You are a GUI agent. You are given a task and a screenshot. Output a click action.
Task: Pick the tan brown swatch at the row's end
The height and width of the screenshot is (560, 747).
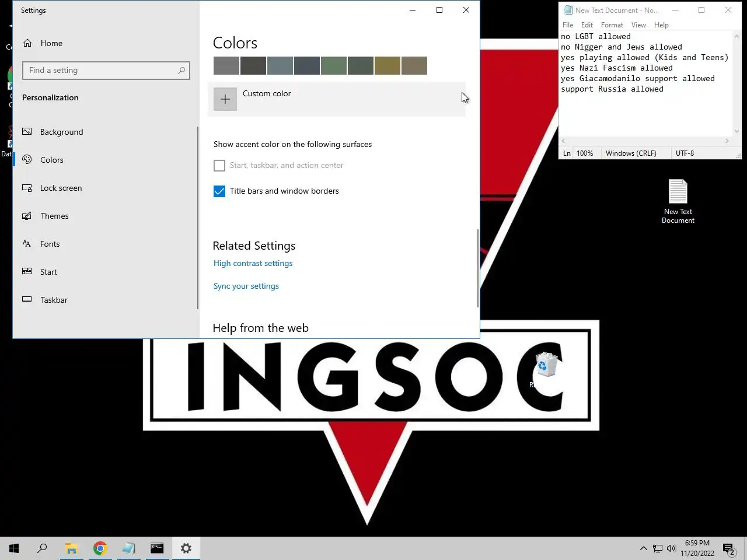coord(414,65)
